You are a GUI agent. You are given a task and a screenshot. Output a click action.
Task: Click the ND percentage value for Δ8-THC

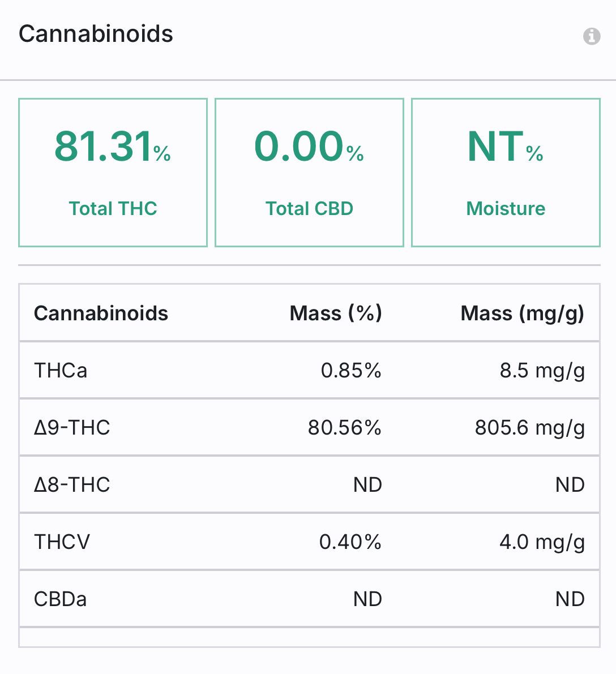(367, 485)
